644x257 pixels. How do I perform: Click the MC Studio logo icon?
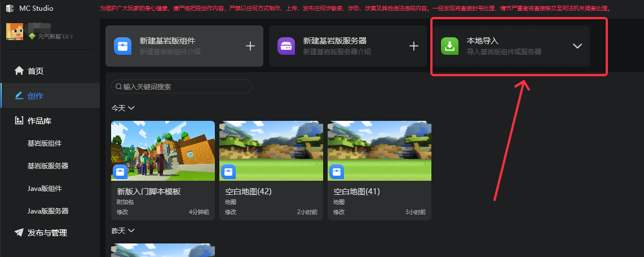pos(10,8)
